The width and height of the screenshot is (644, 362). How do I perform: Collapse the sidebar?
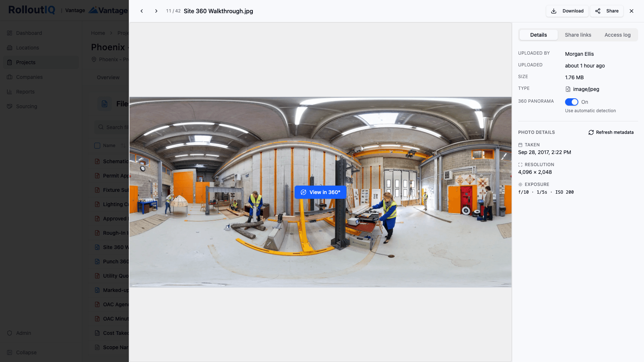coord(41,352)
